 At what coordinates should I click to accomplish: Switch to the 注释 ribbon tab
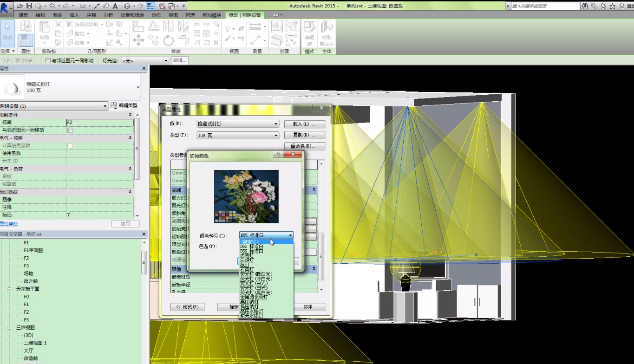click(92, 15)
